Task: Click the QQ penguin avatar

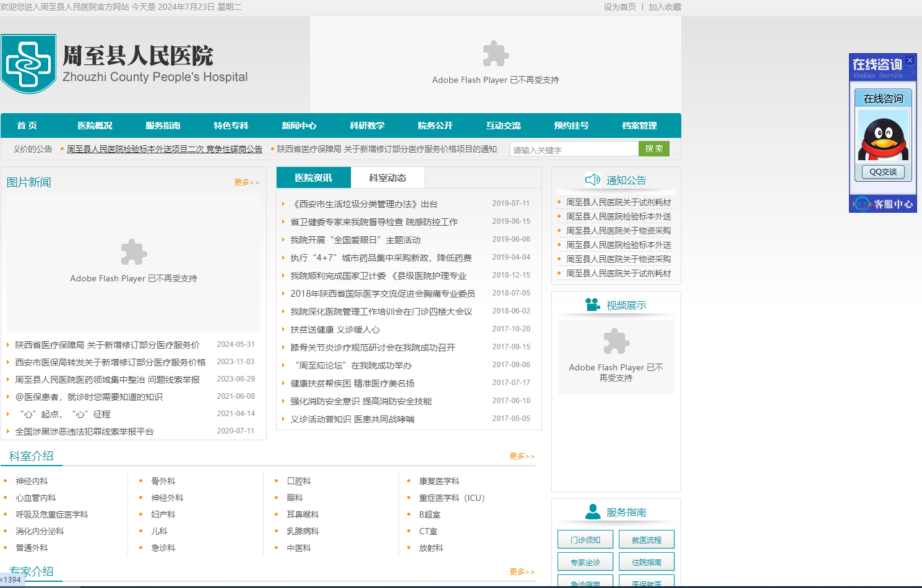Action: tap(883, 136)
